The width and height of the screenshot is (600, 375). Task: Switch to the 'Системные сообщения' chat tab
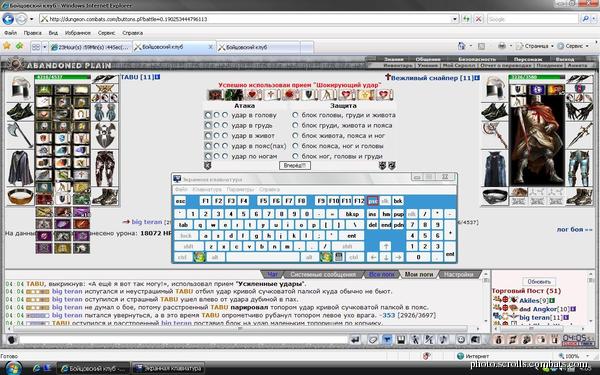pyautogui.click(x=323, y=274)
